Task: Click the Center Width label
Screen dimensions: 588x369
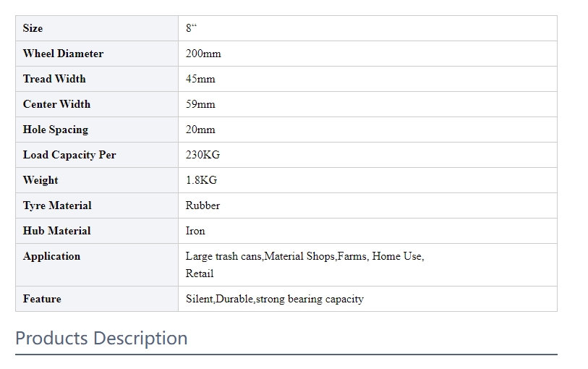Action: 56,104
